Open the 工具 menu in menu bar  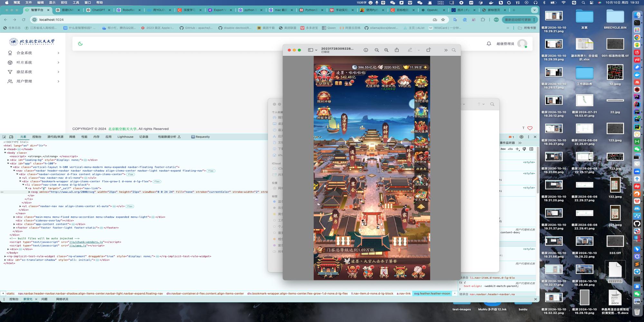point(76,3)
